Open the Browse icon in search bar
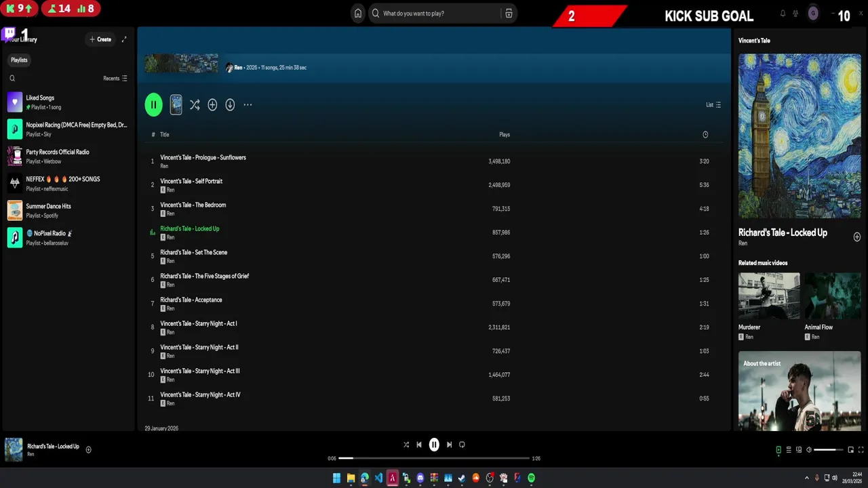 [x=509, y=14]
